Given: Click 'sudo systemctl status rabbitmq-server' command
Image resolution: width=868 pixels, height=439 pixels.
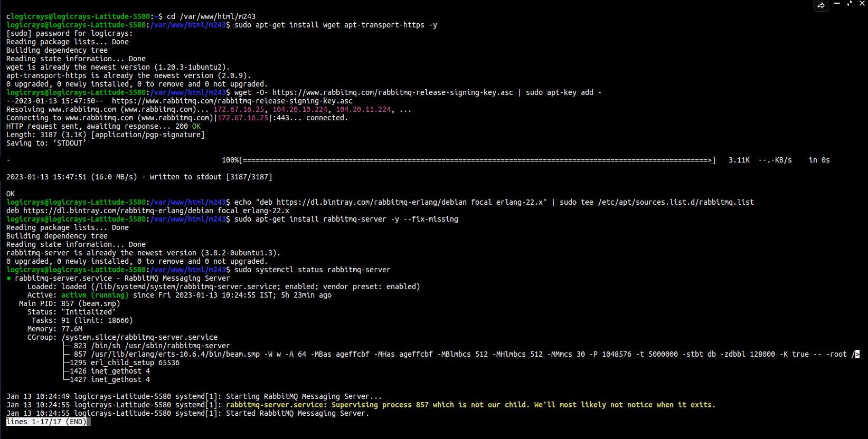Looking at the screenshot, I should click(313, 270).
